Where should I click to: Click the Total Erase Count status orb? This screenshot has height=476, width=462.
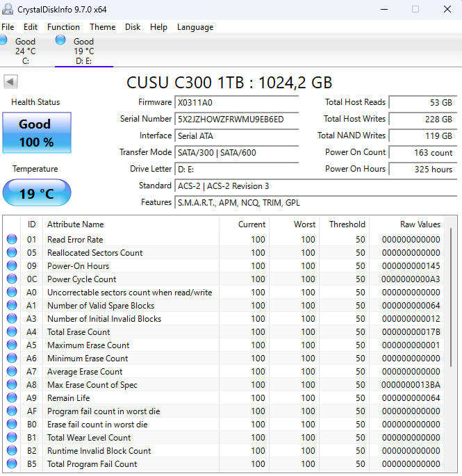click(x=12, y=332)
